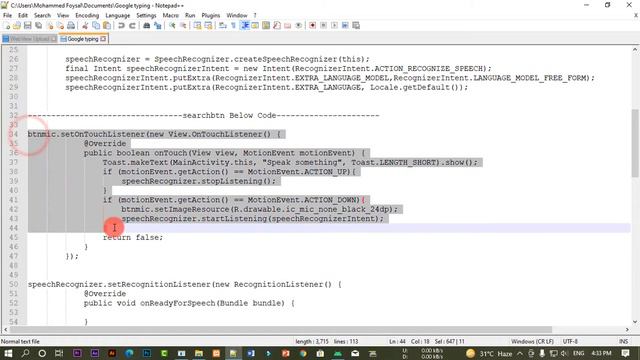This screenshot has width=640, height=360.
Task: Place cursor on 'return false;' line
Action: coord(133,237)
